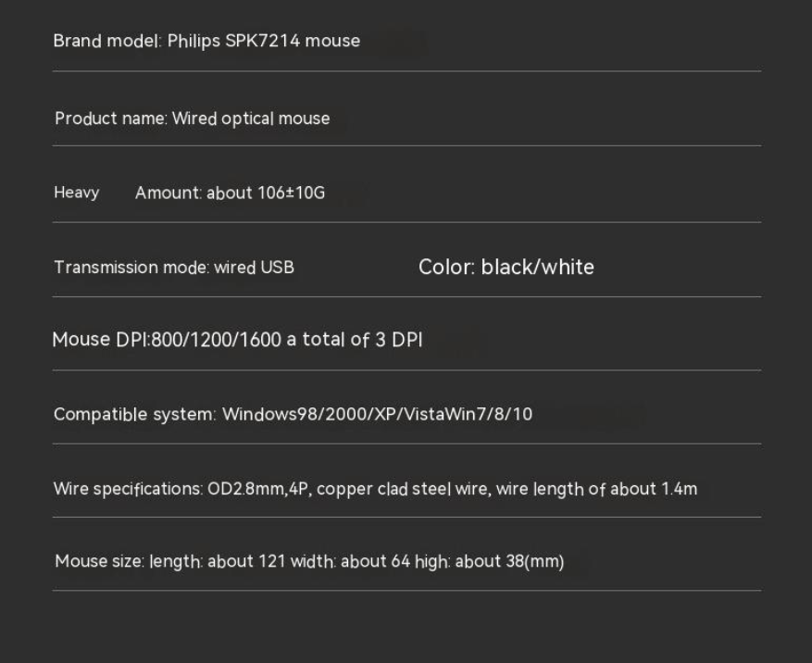
Task: Click the "a total of 3 DPI" text
Action: (355, 340)
